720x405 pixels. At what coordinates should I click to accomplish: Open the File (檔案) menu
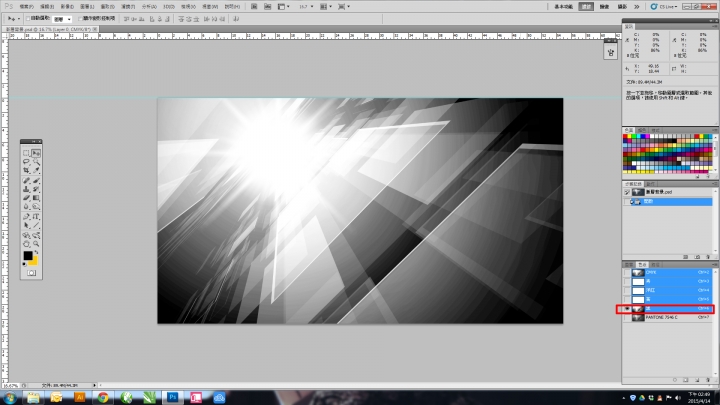point(27,6)
